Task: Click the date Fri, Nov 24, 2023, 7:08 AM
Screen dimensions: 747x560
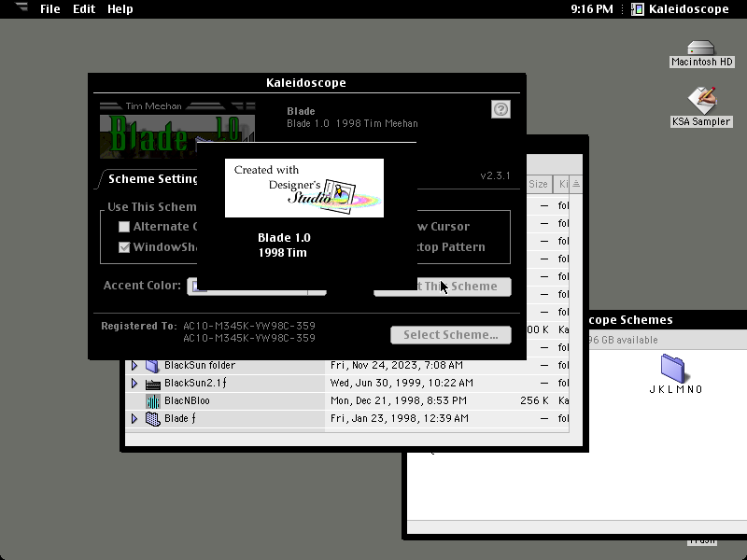Action: [x=396, y=365]
